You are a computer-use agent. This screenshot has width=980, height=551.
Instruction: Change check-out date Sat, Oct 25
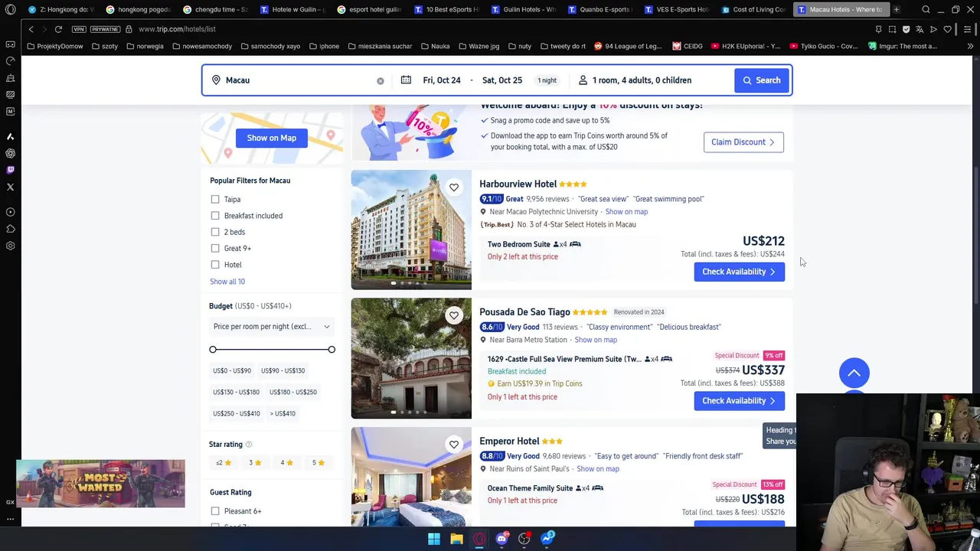pos(502,80)
